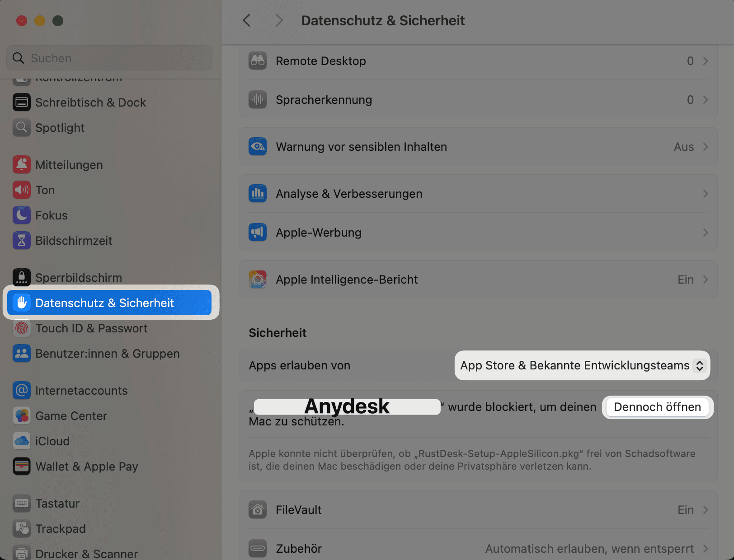Click the Apps erlauben von label
Screen dimensions: 734x560
tap(299, 365)
